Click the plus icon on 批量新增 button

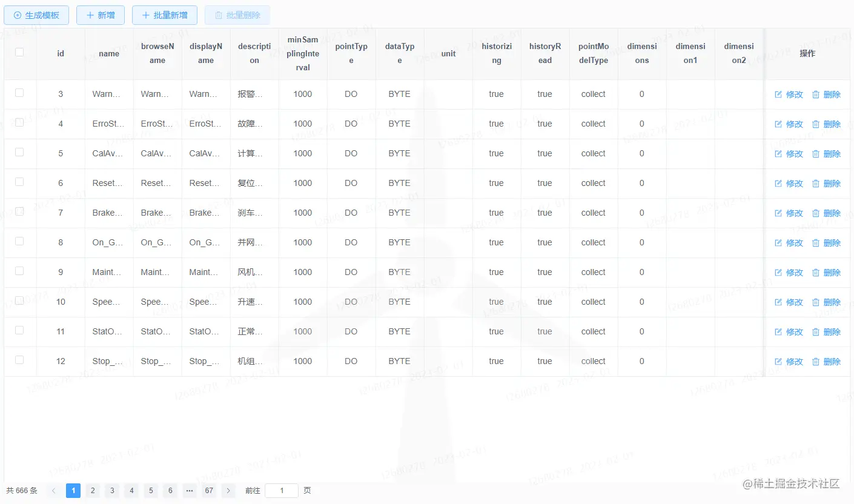(x=145, y=15)
